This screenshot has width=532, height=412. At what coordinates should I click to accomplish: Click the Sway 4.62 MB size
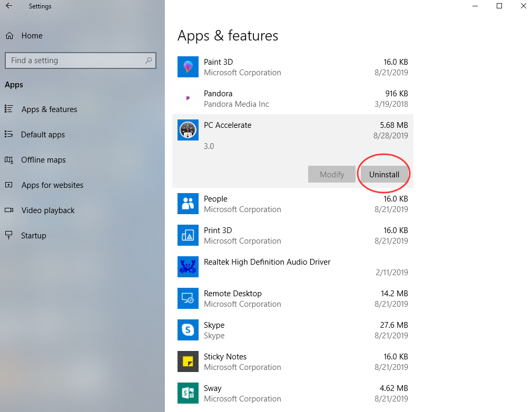394,388
